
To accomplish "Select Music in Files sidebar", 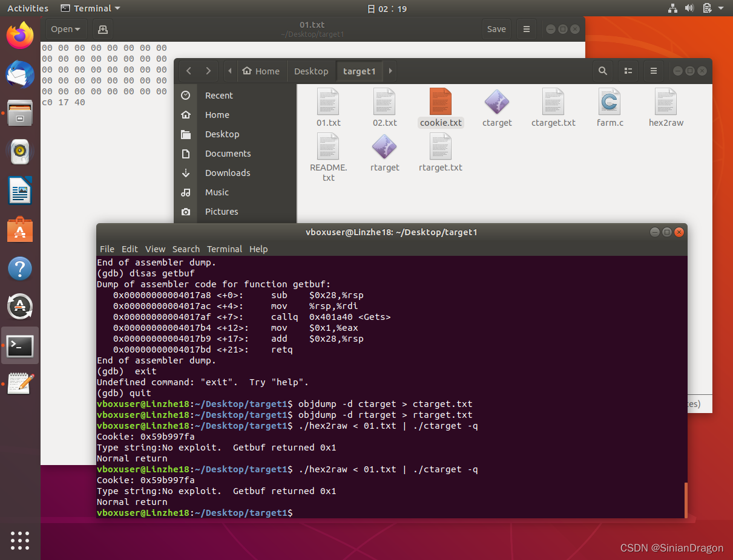I will pos(235,192).
